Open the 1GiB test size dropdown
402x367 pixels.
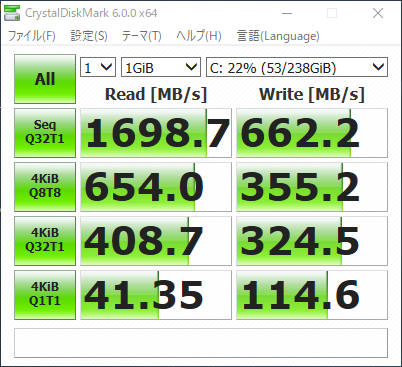coord(161,67)
